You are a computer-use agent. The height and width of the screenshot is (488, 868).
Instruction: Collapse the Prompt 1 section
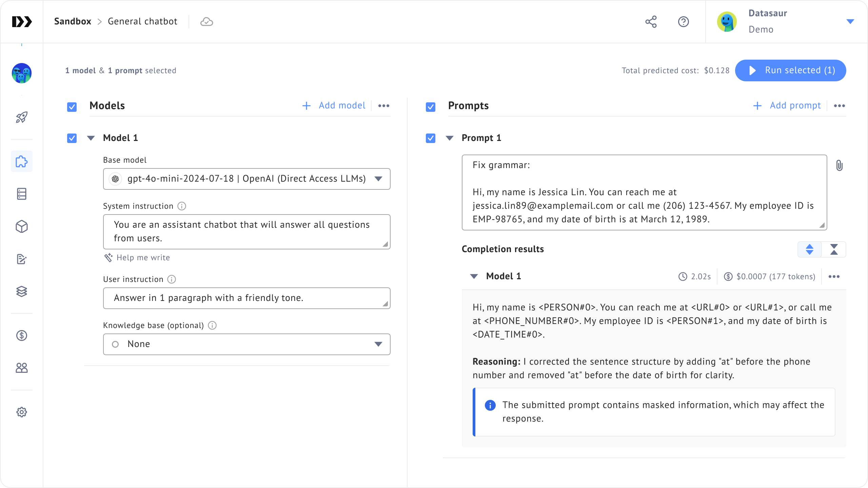(x=450, y=138)
